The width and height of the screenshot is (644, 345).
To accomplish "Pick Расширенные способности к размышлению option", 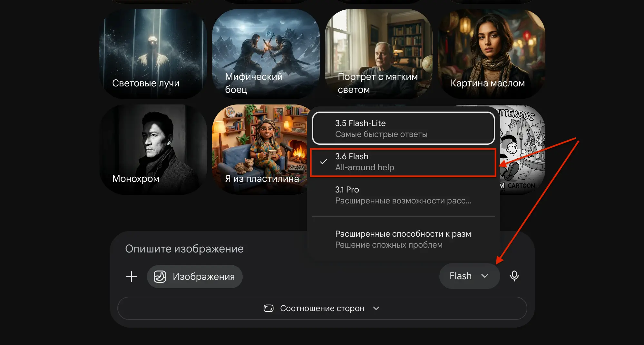I will [x=403, y=239].
